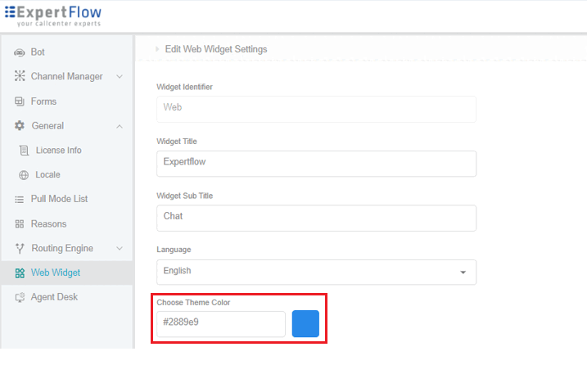The image size is (587, 392).
Task: Expand the Channel Manager chevron
Action: click(120, 77)
